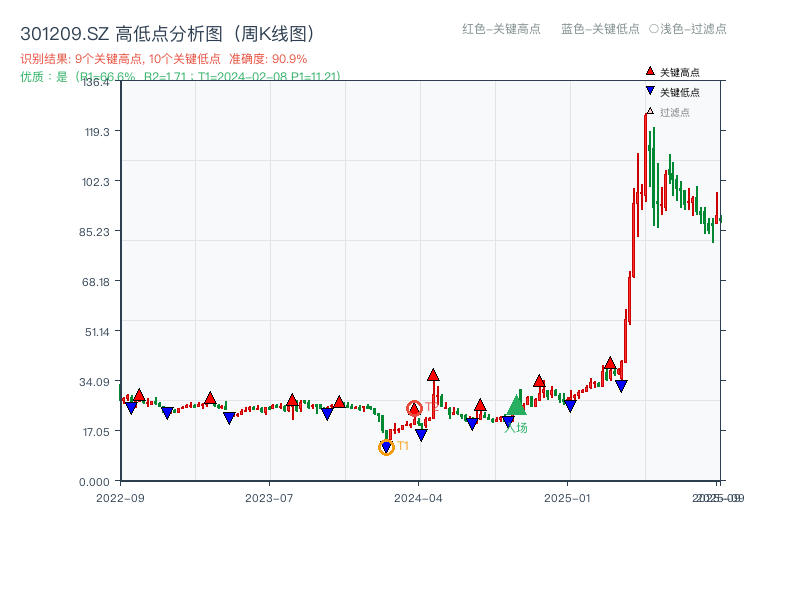Select the green 入场 entry triangle marker

click(517, 407)
